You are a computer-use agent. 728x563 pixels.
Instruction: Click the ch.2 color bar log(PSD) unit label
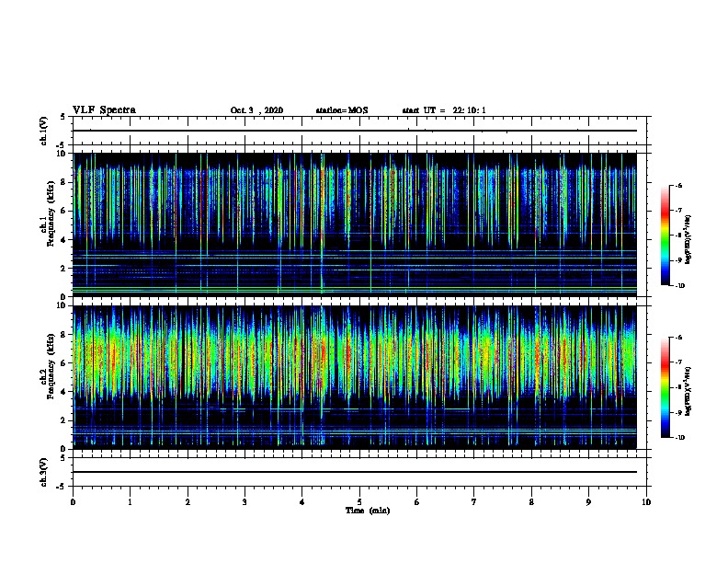[x=688, y=391]
